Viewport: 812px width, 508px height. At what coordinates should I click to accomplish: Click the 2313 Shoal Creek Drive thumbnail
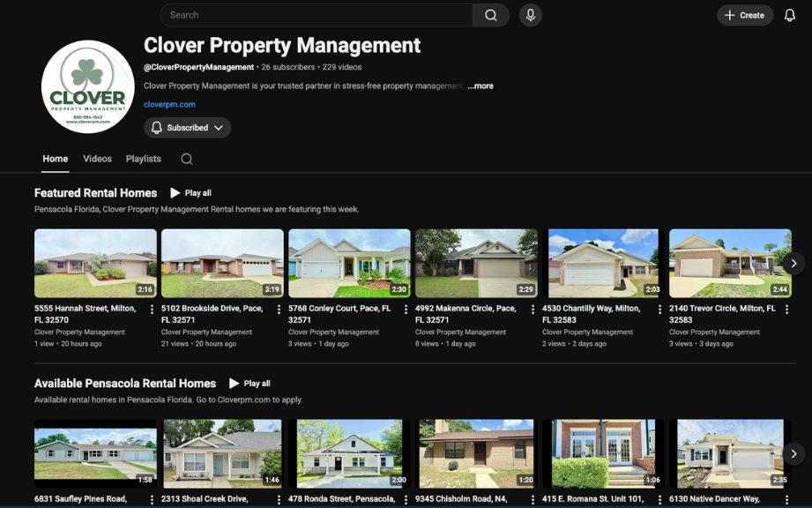click(x=222, y=453)
